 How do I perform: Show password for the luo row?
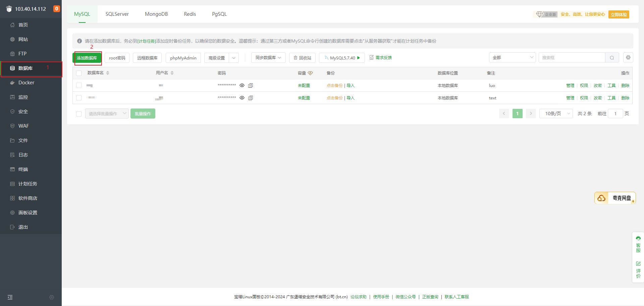tap(242, 85)
